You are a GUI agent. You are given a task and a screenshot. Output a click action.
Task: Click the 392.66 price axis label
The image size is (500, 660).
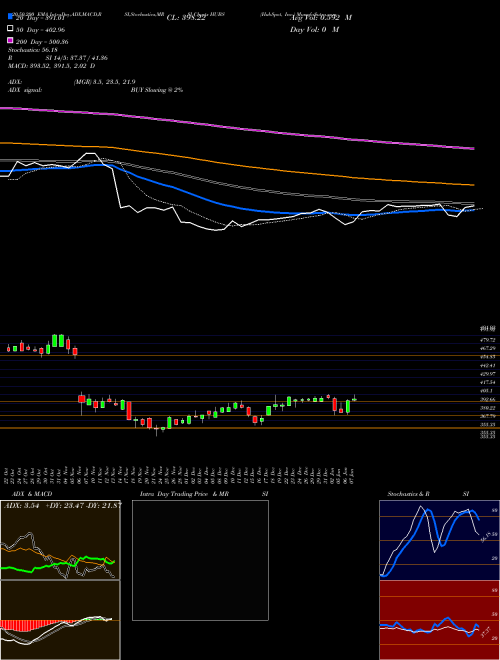click(488, 399)
